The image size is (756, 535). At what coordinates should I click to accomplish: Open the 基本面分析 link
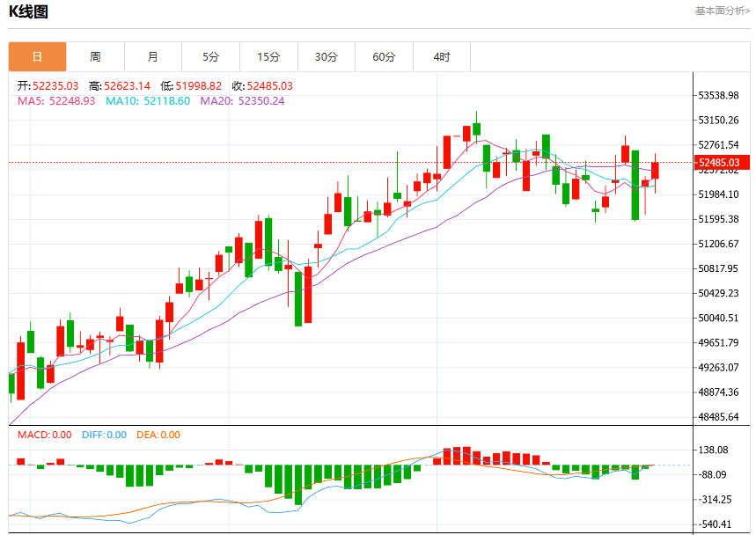point(723,11)
